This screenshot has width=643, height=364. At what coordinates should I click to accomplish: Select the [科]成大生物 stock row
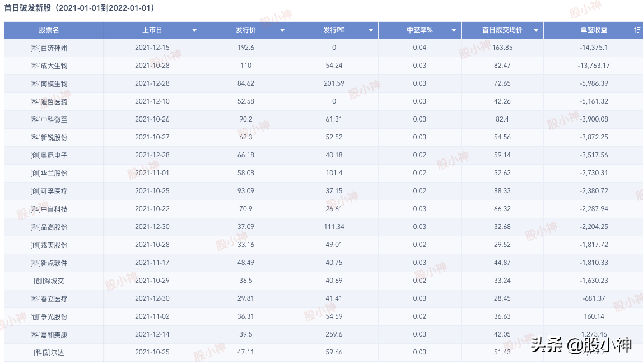49,66
